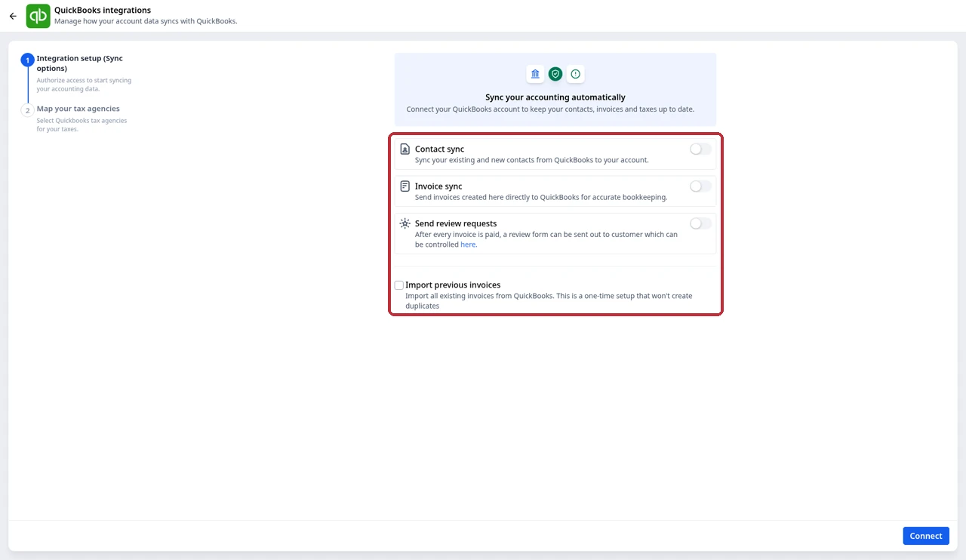Open the "here" link for review form
The image size is (966, 560).
(468, 245)
